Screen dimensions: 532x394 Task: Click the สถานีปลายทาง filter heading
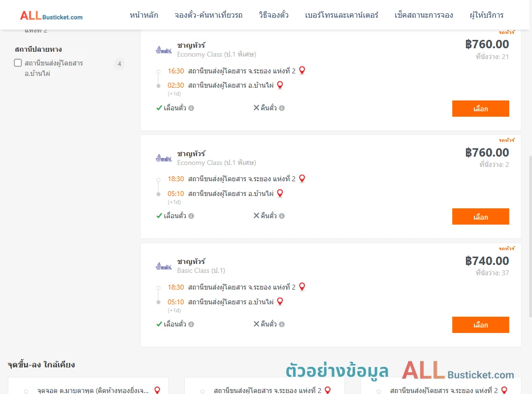click(x=38, y=49)
